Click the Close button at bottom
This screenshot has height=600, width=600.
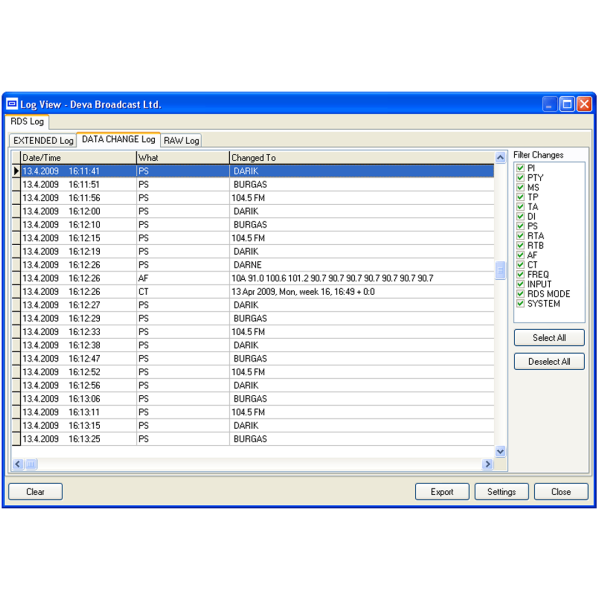click(561, 492)
